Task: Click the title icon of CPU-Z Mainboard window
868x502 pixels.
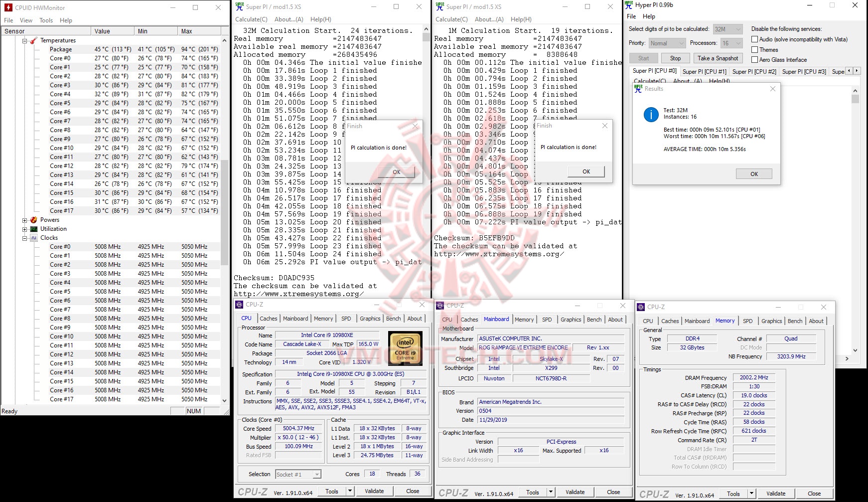Action: [x=441, y=306]
